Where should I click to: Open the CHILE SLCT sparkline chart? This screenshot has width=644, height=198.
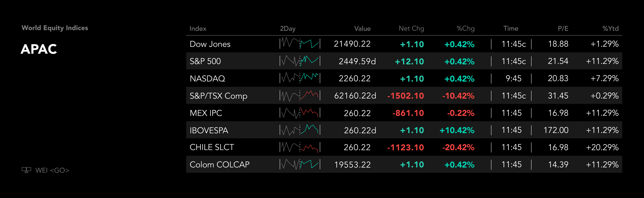[x=300, y=147]
